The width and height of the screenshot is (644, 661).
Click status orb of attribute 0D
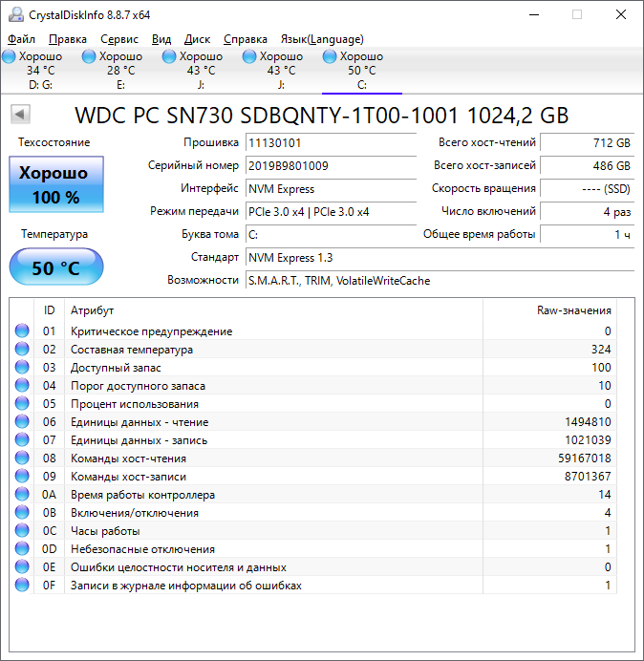[x=22, y=548]
